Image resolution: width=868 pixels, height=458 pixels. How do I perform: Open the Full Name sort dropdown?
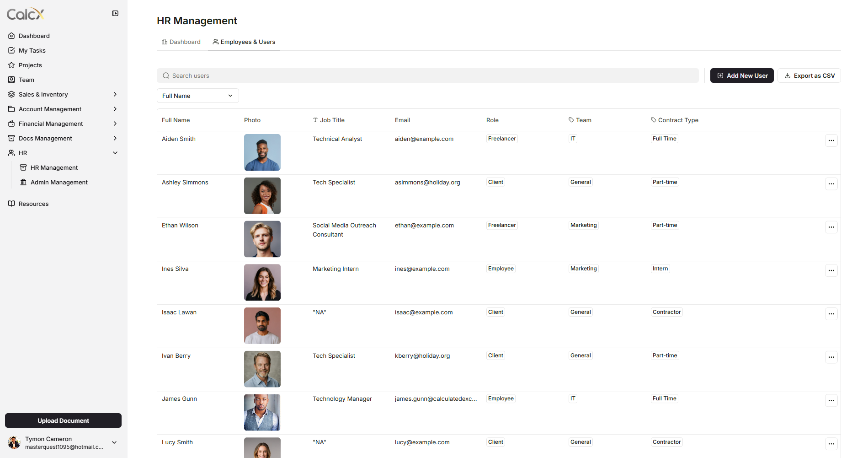pos(197,96)
